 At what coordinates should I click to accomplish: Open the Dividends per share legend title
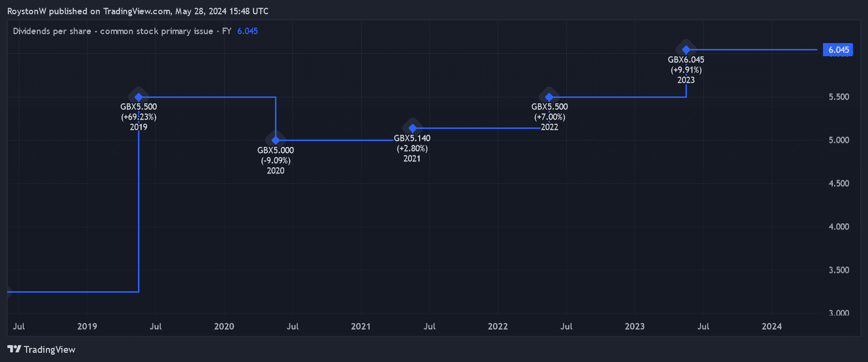click(113, 31)
